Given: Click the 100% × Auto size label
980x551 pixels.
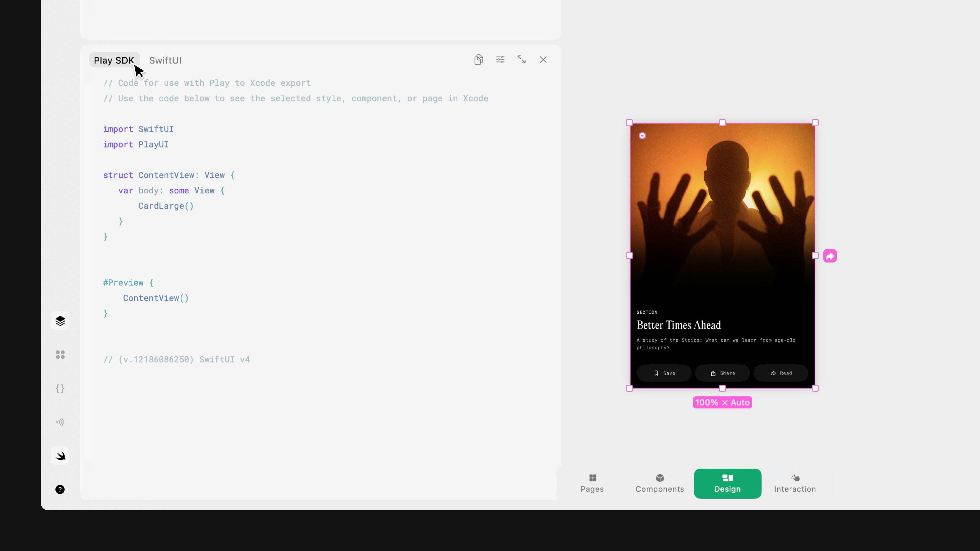Looking at the screenshot, I should click(x=722, y=402).
